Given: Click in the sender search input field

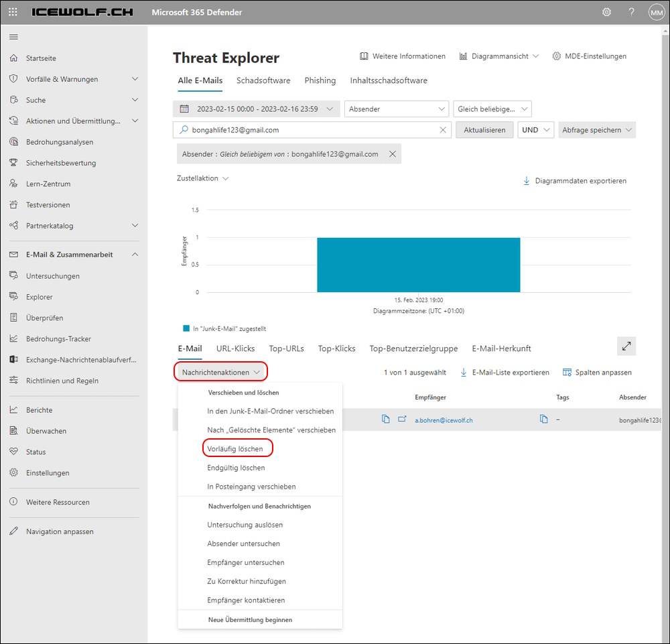Looking at the screenshot, I should click(312, 130).
